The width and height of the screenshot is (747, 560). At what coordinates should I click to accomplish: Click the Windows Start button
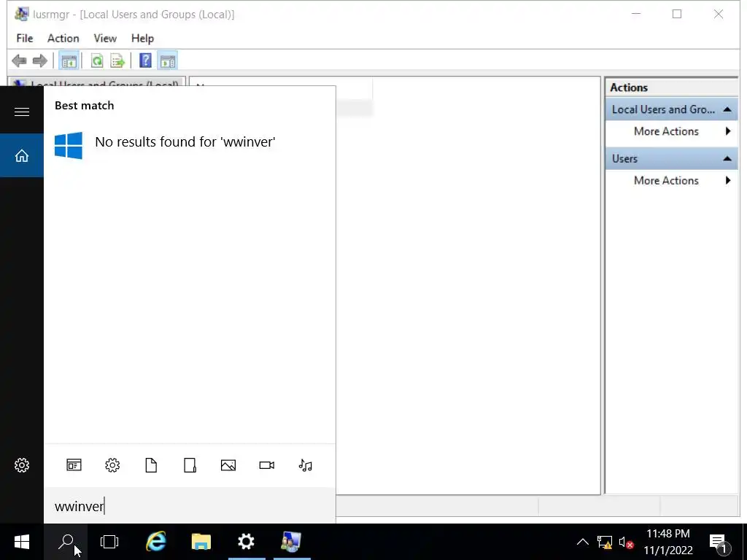pos(22,542)
